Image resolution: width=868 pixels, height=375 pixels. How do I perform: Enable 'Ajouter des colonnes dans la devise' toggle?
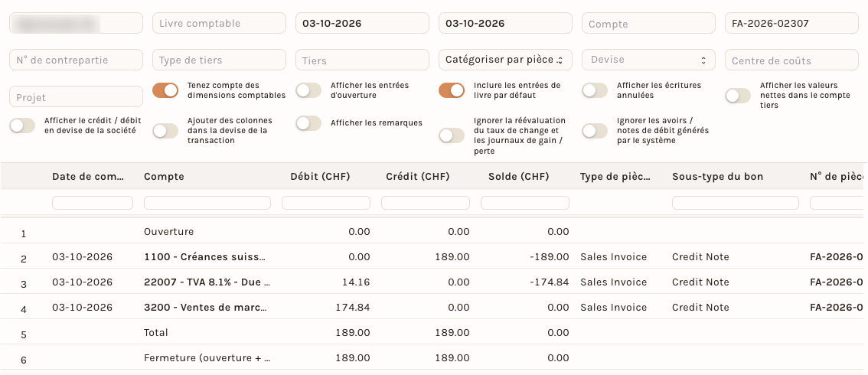165,131
